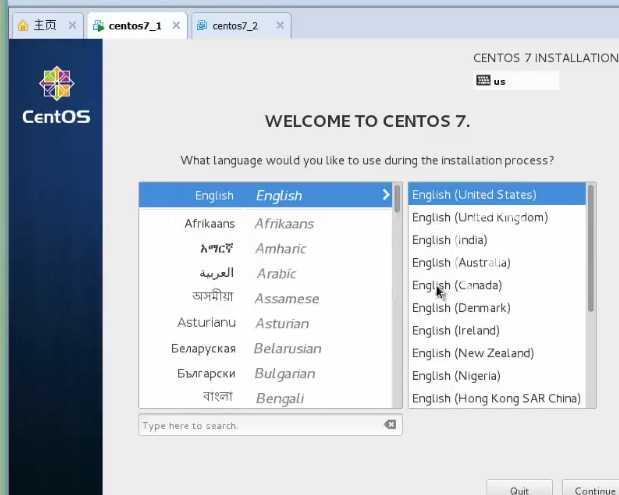This screenshot has height=495, width=619.
Task: Select English (United Kingdom) locale
Action: [497, 217]
